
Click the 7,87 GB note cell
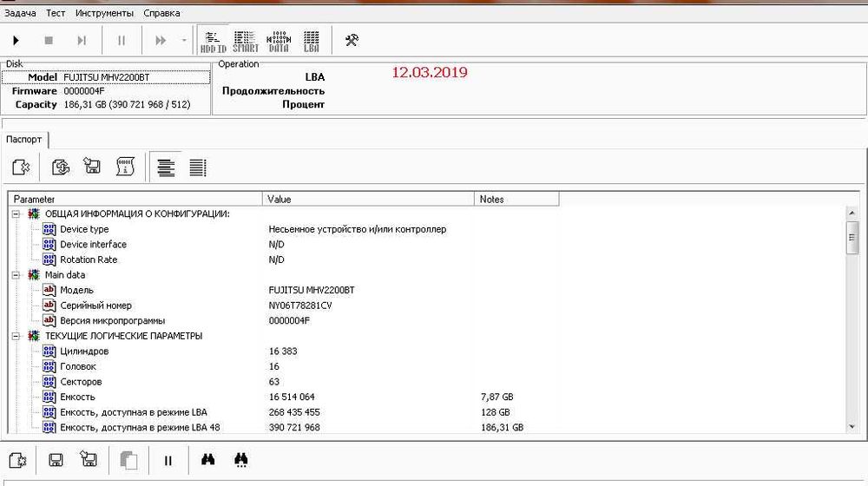tap(497, 397)
